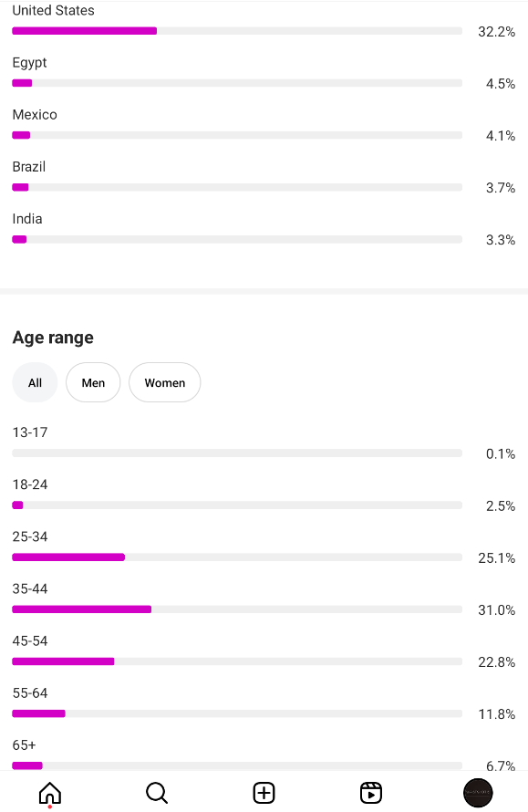Select the All age filter

click(35, 382)
